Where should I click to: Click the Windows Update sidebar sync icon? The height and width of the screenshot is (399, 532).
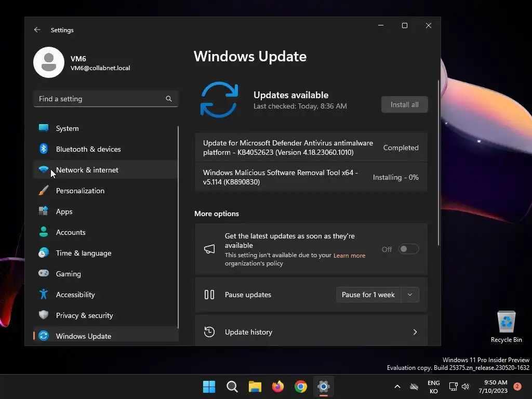click(44, 336)
